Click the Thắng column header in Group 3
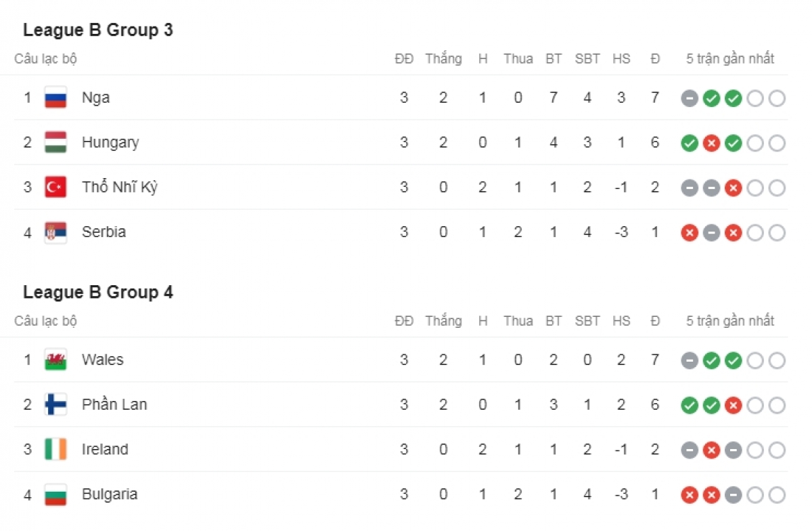 click(443, 59)
